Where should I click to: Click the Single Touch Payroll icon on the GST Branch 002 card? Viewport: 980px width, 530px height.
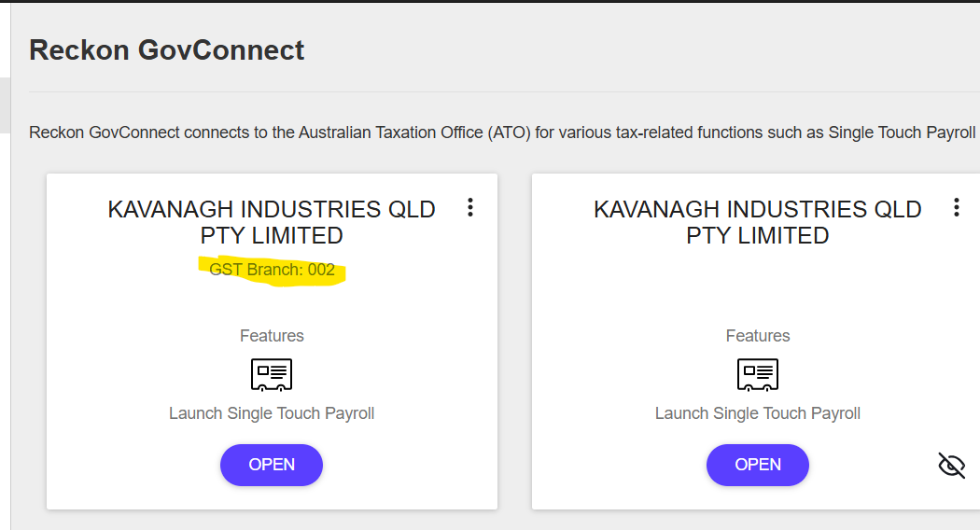tap(272, 374)
